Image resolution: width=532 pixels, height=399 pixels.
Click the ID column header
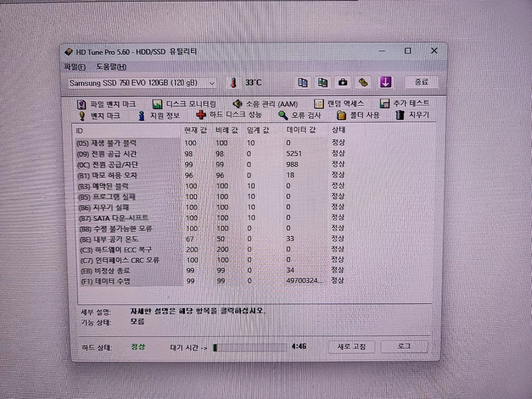(79, 131)
